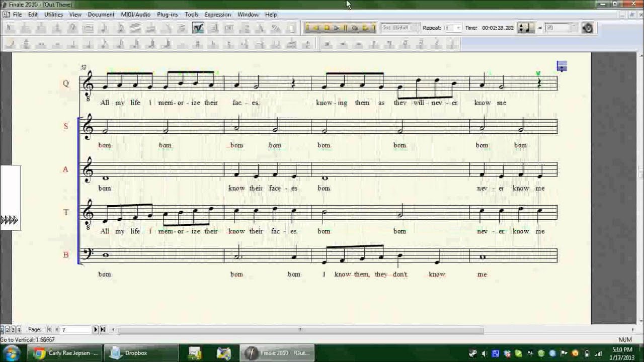Image resolution: width=644 pixels, height=362 pixels.
Task: Select the Clef tool
Action: (x=72, y=28)
